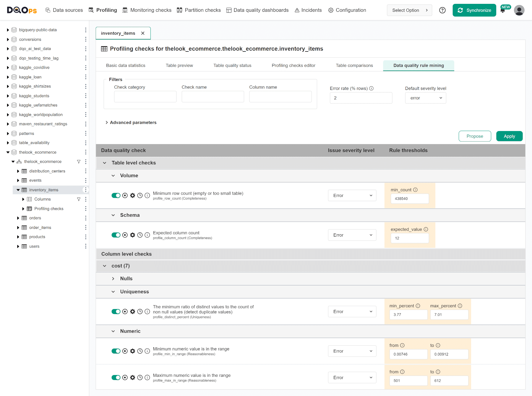Expand the kaggle_students data source
The image size is (532, 396).
click(x=8, y=96)
